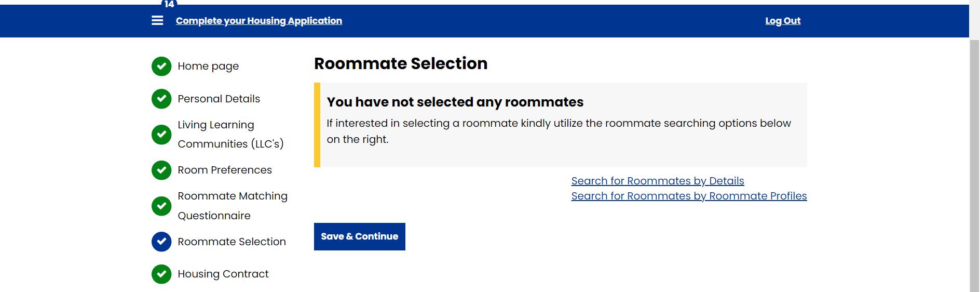This screenshot has height=292, width=980.
Task: Click the blue Roommate Selection step icon
Action: click(x=161, y=242)
